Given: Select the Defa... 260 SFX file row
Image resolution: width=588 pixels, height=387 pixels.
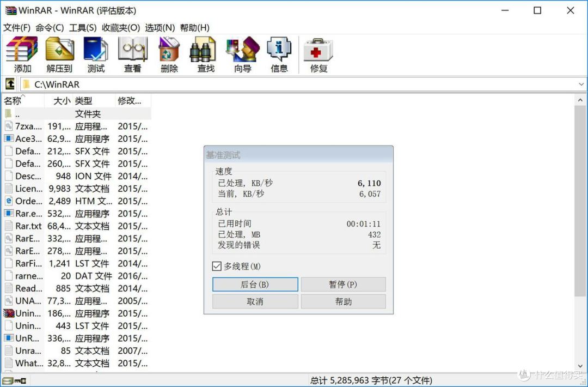Looking at the screenshot, I should (x=77, y=164).
